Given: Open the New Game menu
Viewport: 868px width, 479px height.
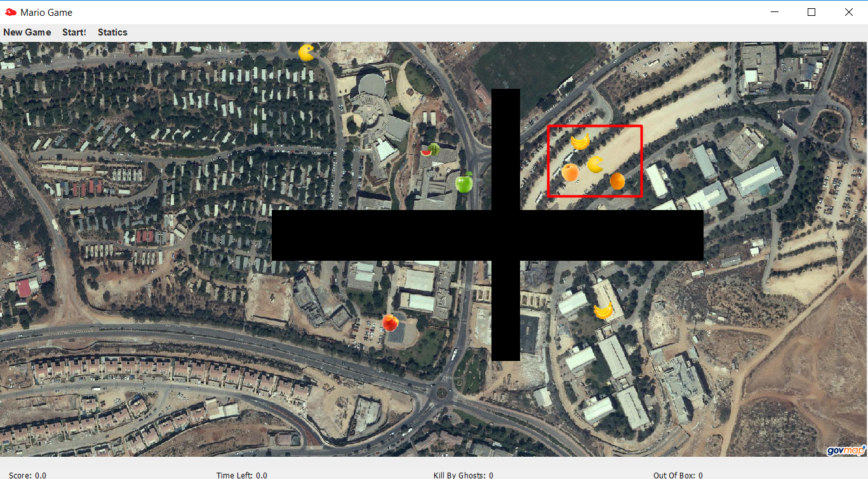Looking at the screenshot, I should [27, 32].
